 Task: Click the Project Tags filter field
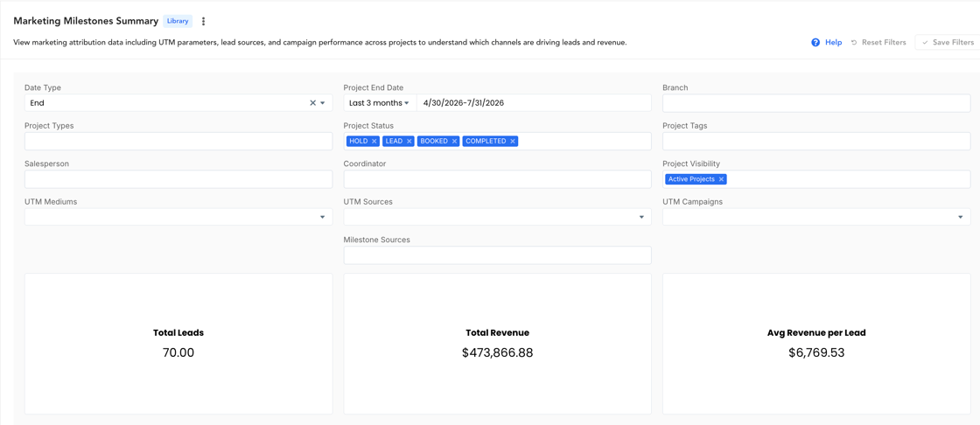pos(816,142)
